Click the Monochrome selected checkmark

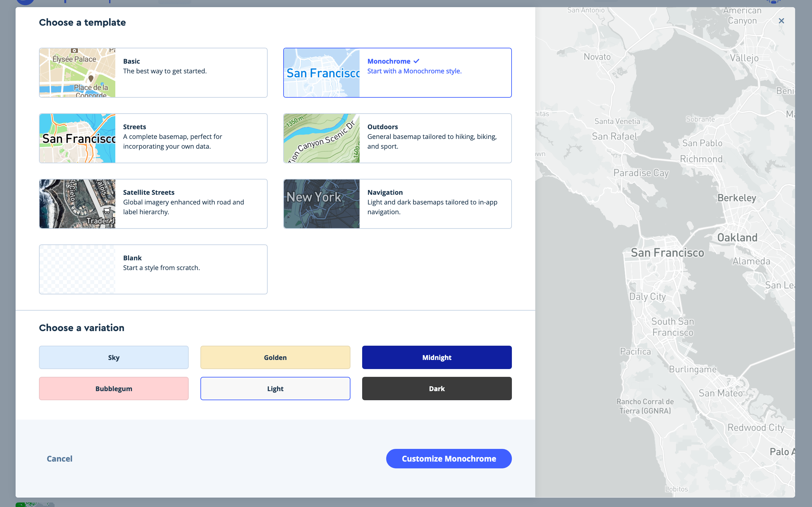tap(416, 61)
